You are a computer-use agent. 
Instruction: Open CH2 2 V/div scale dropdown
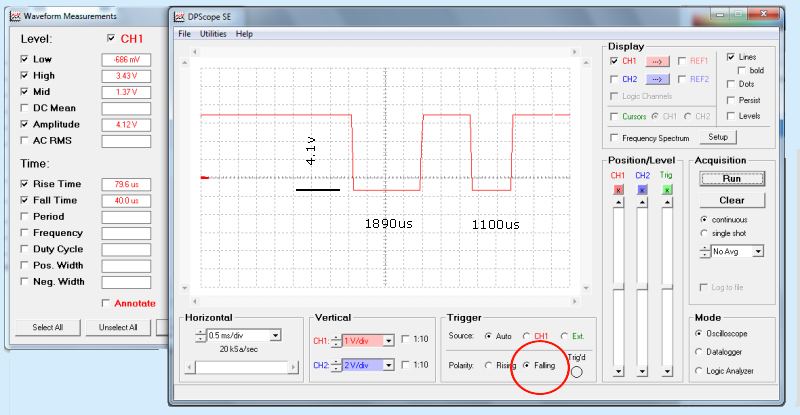point(388,365)
